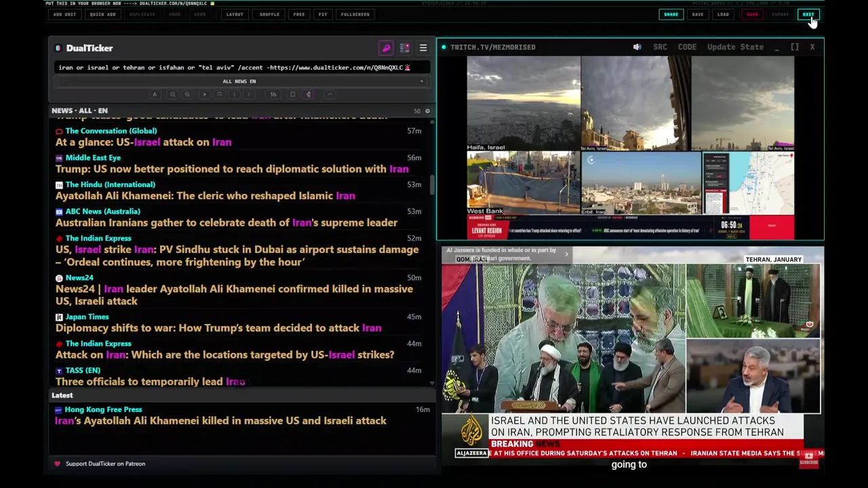Select FREE layout mode
868x488 pixels.
299,14
